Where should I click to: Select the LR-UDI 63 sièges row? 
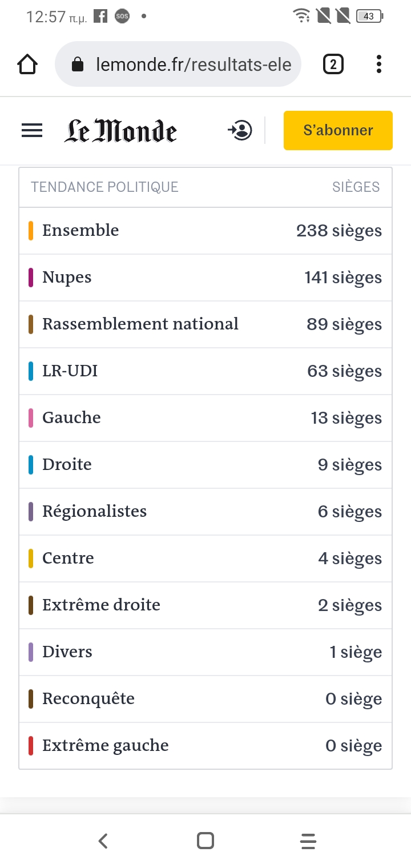click(205, 371)
